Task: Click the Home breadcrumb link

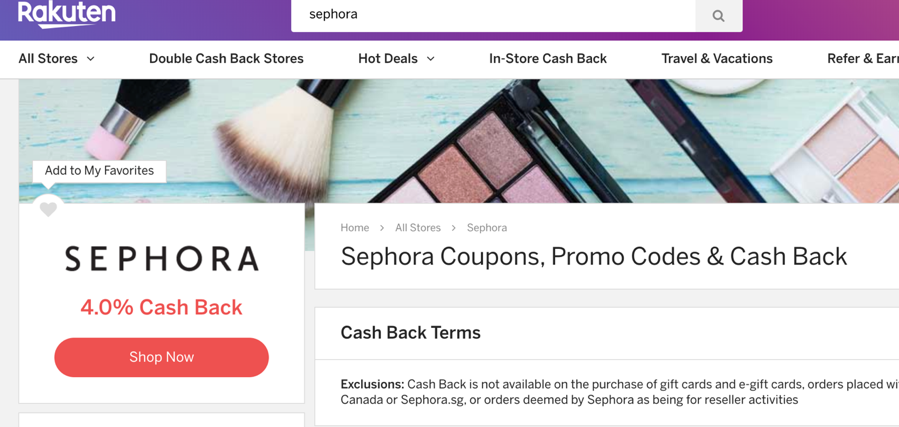Action: tap(354, 228)
